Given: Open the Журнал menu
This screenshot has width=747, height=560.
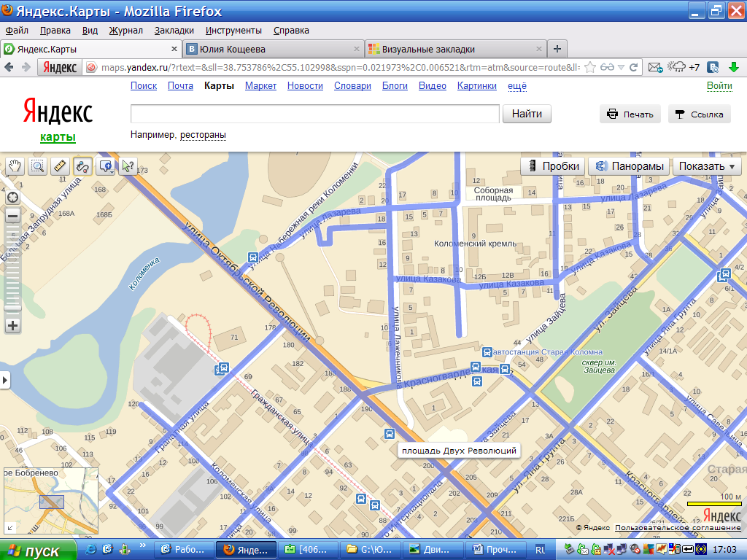Looking at the screenshot, I should point(125,31).
